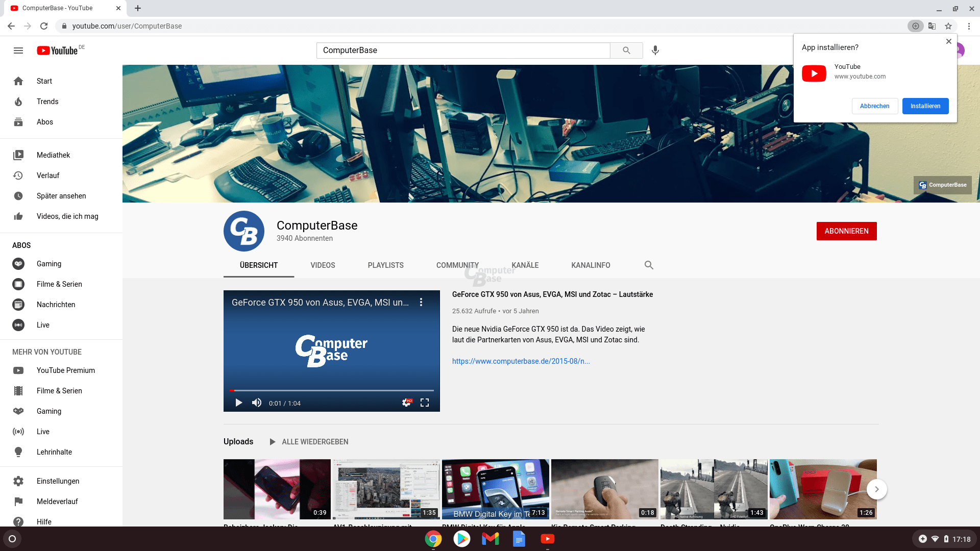Open Nachrichten under ABOS

(61, 305)
